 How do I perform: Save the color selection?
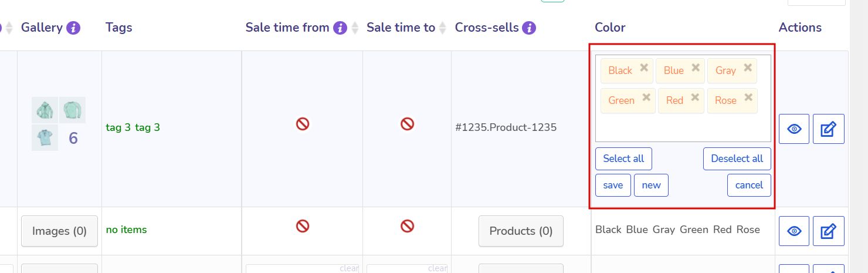(x=613, y=185)
